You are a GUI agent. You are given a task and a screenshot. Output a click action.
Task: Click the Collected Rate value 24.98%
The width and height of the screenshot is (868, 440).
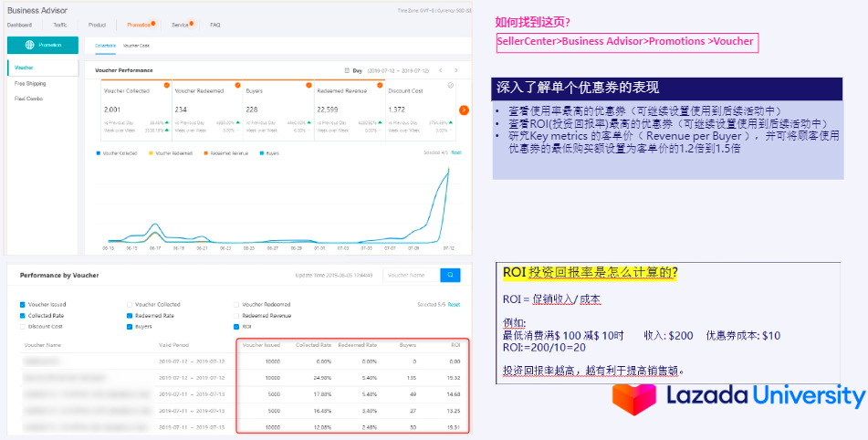[321, 378]
